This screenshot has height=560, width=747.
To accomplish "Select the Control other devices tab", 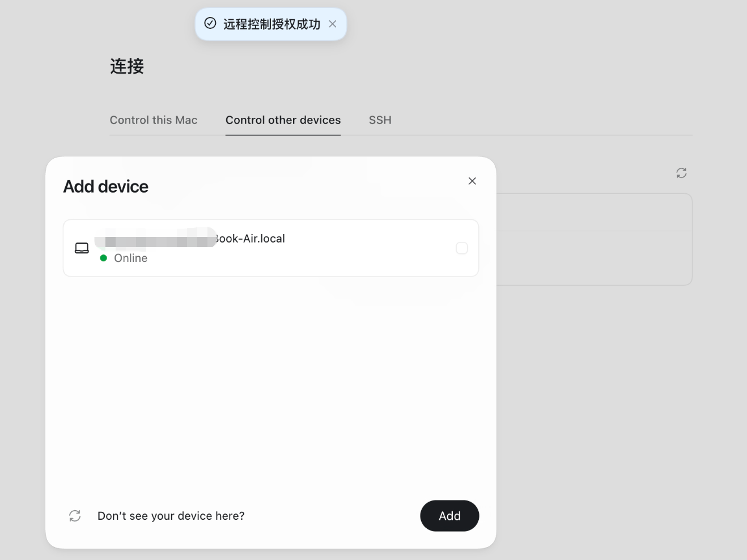I will coord(283,120).
